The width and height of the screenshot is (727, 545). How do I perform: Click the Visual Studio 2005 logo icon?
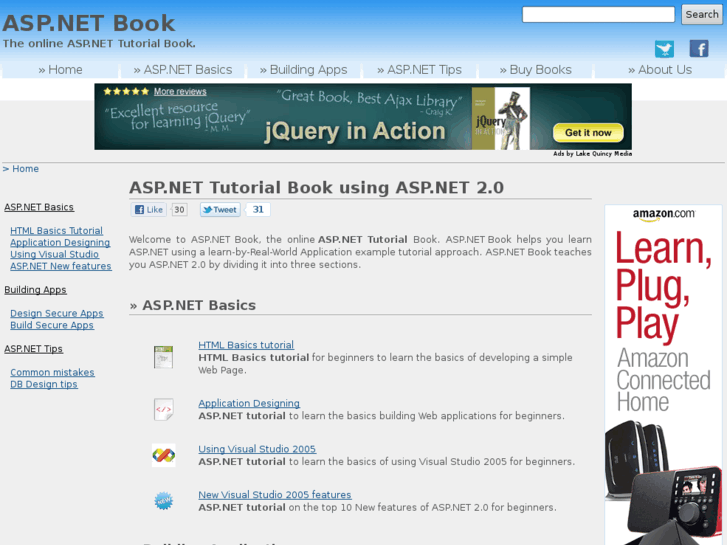pos(163,455)
